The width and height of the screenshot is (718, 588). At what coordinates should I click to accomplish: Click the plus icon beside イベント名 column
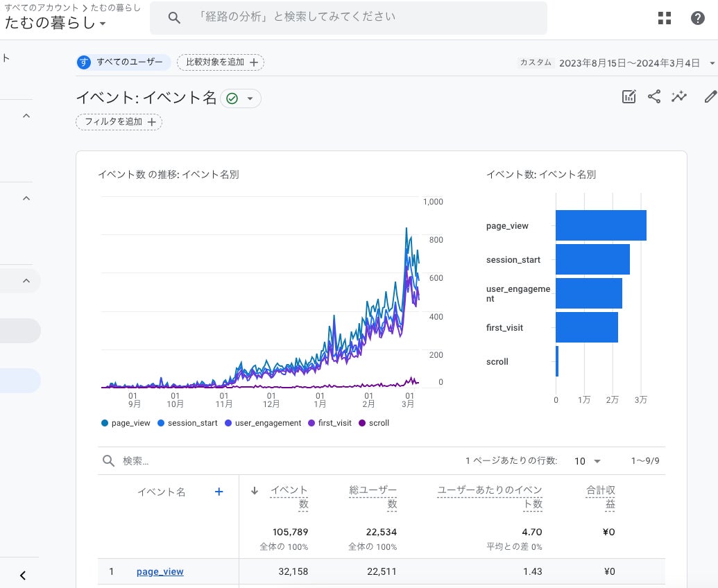click(x=219, y=492)
